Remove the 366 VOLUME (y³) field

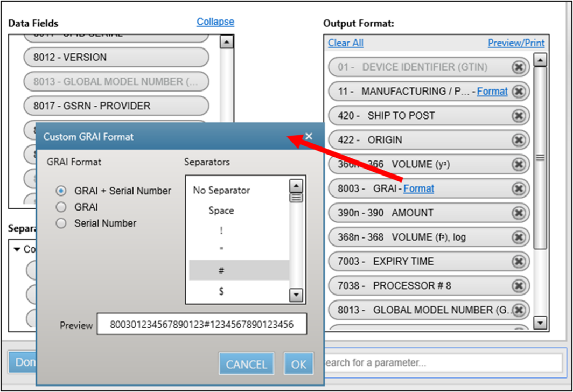(x=518, y=164)
